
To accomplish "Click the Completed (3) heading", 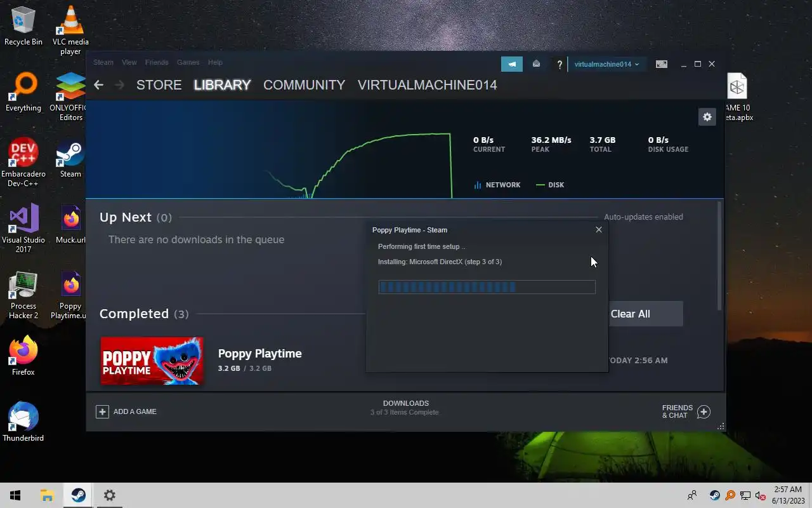I will (x=144, y=314).
